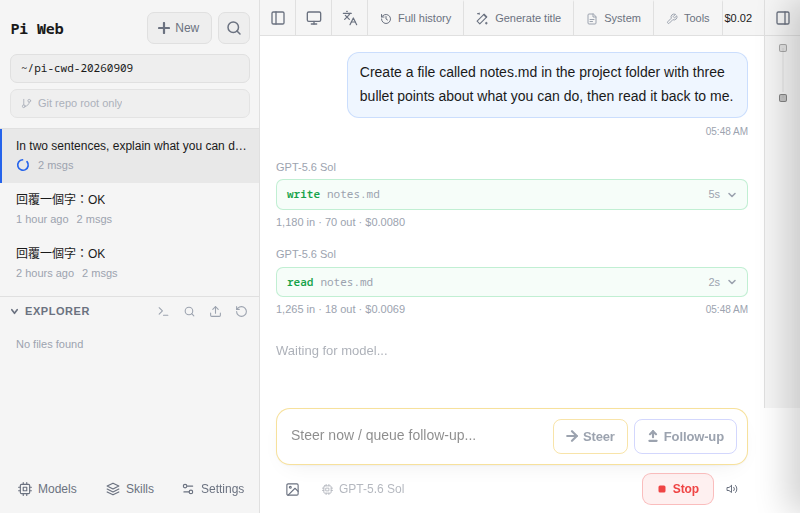Click the Git repo root only field
The image size is (800, 513).
click(x=130, y=104)
